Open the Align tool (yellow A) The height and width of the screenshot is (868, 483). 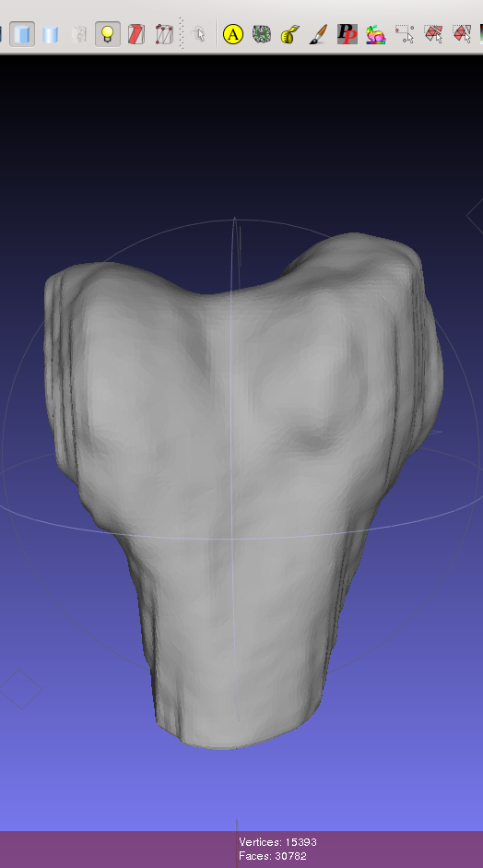click(233, 34)
